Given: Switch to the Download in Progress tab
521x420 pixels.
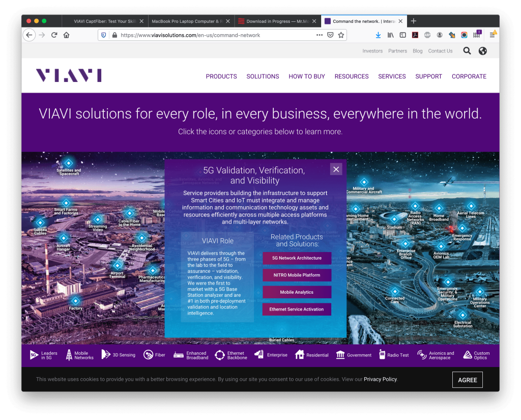Looking at the screenshot, I should click(278, 21).
